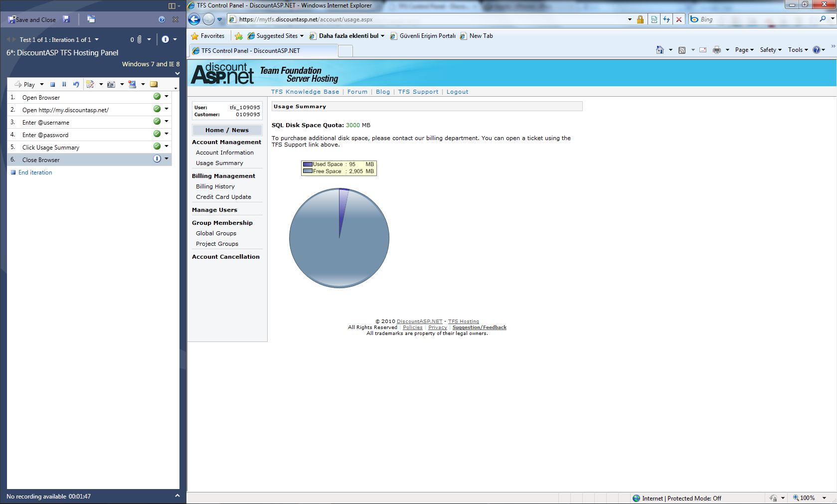Viewport: 837px width, 504px height.
Task: Click the Print icon
Action: [x=717, y=50]
